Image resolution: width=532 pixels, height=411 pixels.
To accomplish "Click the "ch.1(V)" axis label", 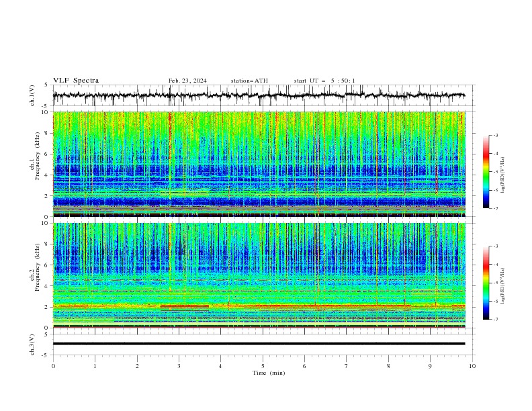I will 32,95.
